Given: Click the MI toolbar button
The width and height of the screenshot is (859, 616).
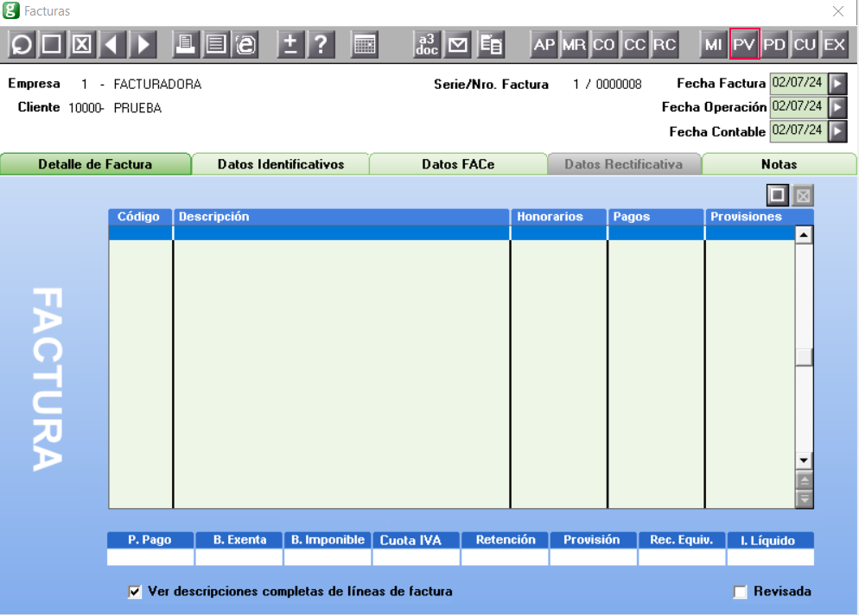Looking at the screenshot, I should coord(713,44).
